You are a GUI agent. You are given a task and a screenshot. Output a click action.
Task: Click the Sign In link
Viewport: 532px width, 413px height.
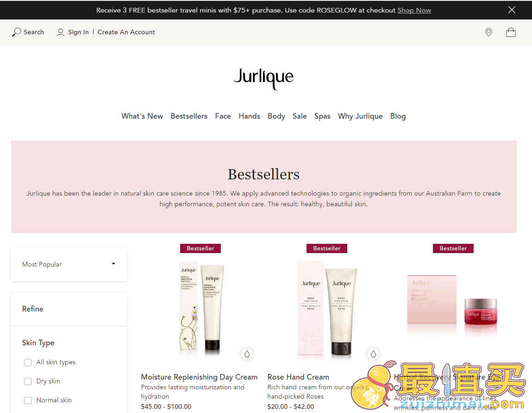pyautogui.click(x=78, y=32)
